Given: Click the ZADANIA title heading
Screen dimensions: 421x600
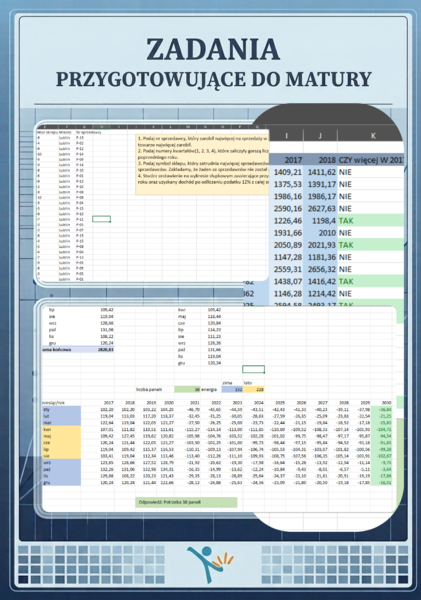Looking at the screenshot, I should point(213,49).
